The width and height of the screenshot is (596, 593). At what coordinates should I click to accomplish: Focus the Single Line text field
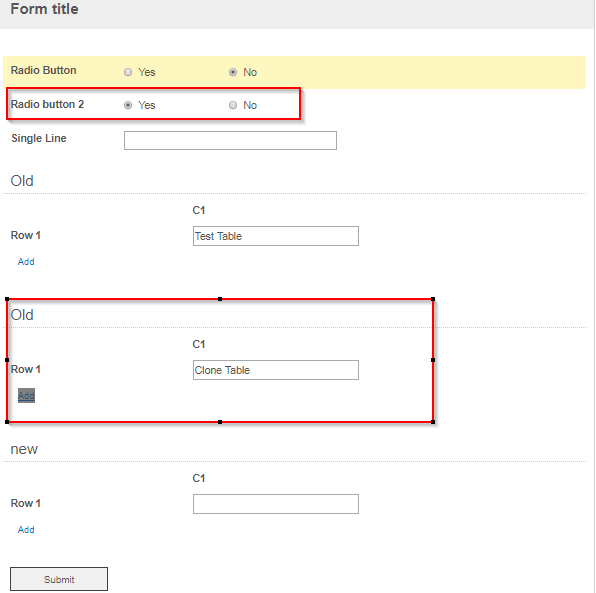pyautogui.click(x=230, y=140)
